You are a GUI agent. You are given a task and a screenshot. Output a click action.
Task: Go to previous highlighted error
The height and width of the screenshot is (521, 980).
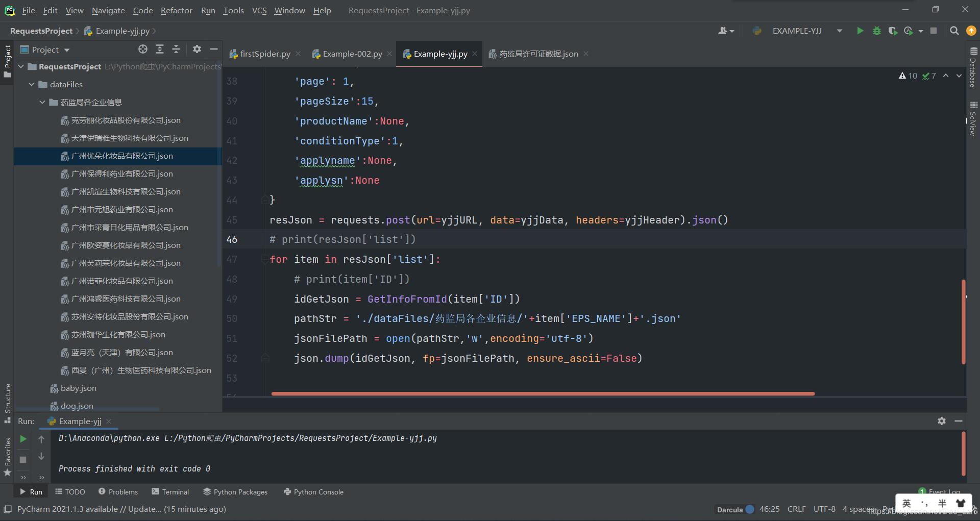click(946, 76)
